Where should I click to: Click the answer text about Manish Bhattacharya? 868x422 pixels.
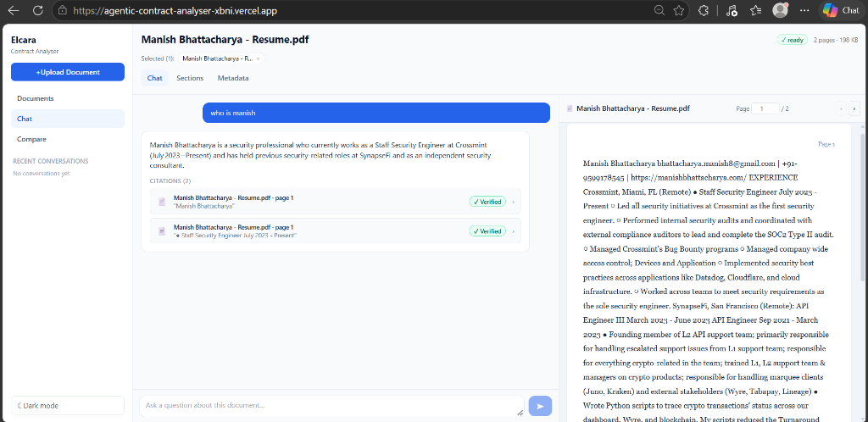coord(320,155)
